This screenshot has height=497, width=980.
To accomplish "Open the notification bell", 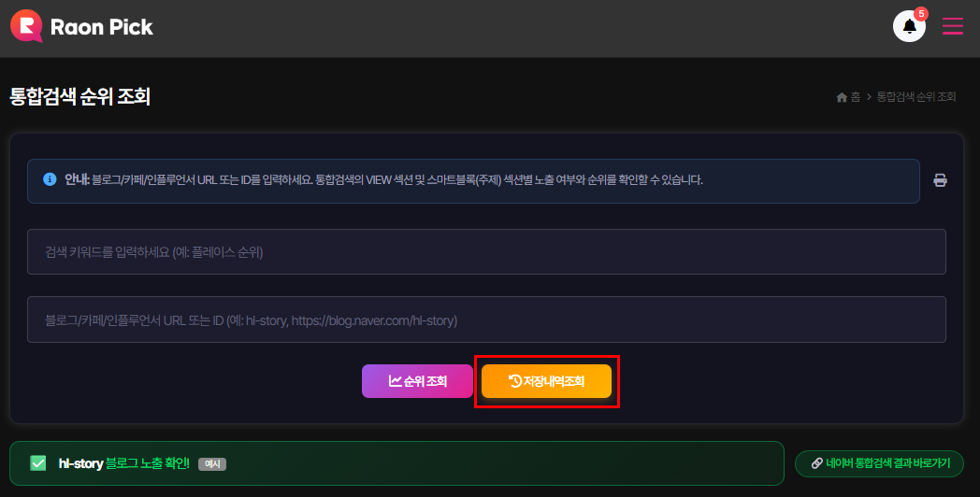I will 908,26.
